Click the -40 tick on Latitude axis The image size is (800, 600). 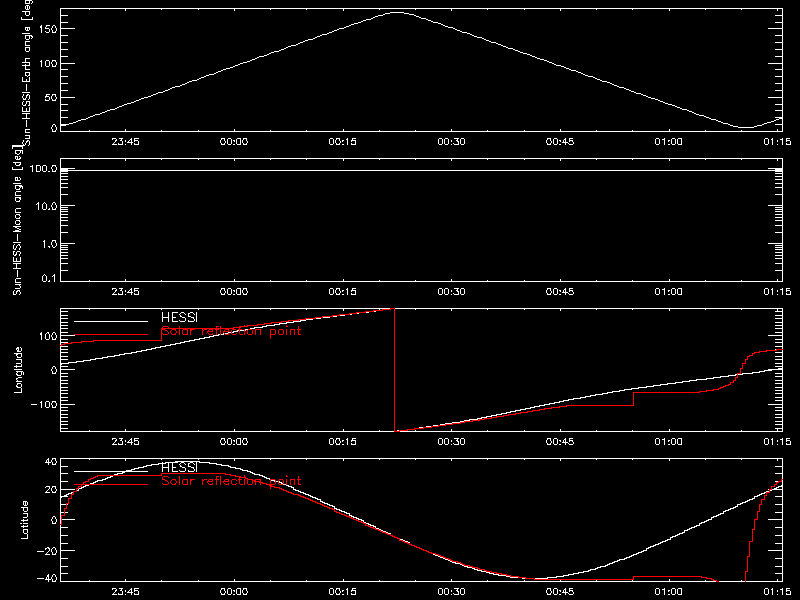pos(47,579)
